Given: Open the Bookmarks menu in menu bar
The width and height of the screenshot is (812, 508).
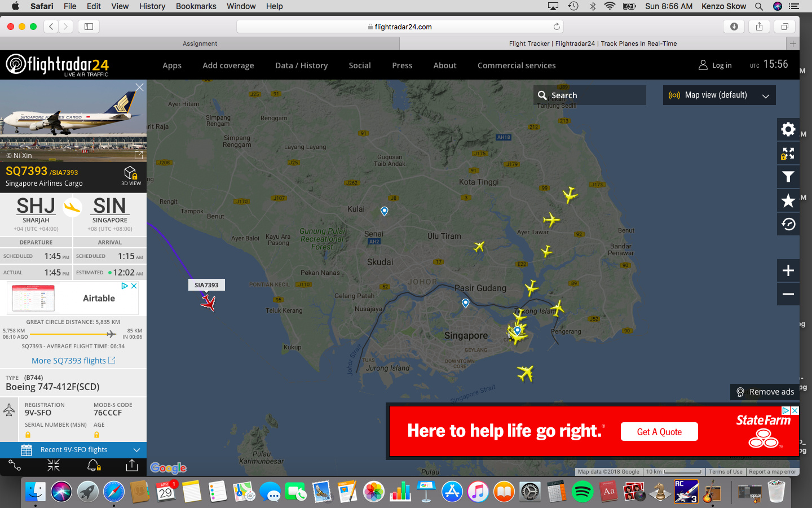Looking at the screenshot, I should [196, 6].
